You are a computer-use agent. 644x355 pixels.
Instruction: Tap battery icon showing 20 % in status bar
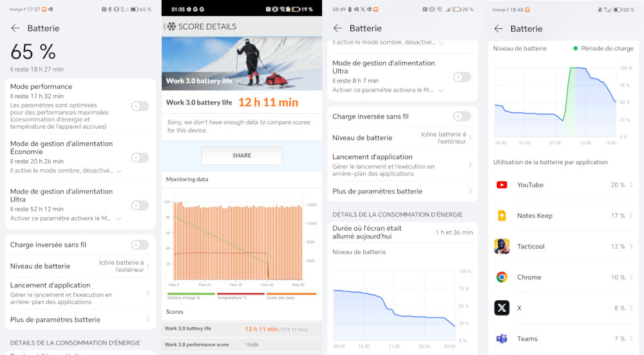tap(457, 9)
